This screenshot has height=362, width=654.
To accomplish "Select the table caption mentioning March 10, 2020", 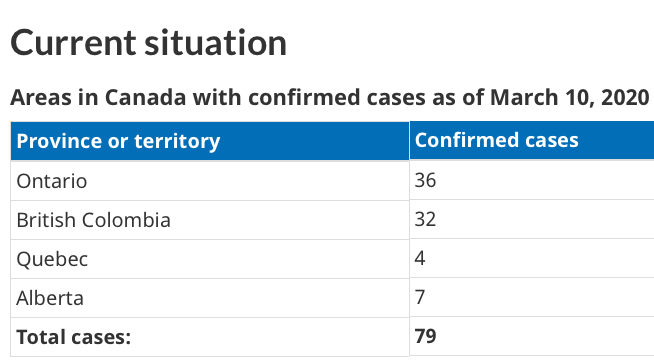I will coord(330,98).
